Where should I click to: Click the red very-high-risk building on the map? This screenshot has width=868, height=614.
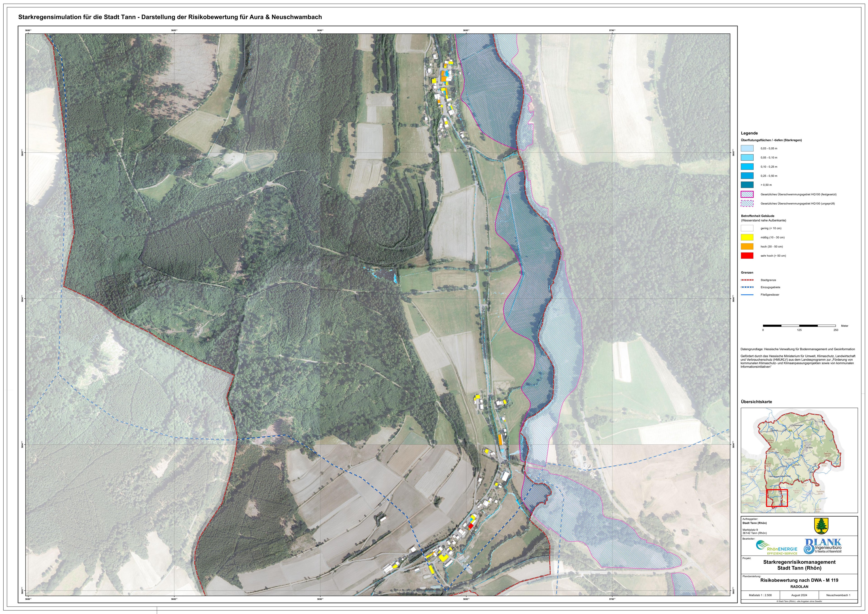point(471,526)
